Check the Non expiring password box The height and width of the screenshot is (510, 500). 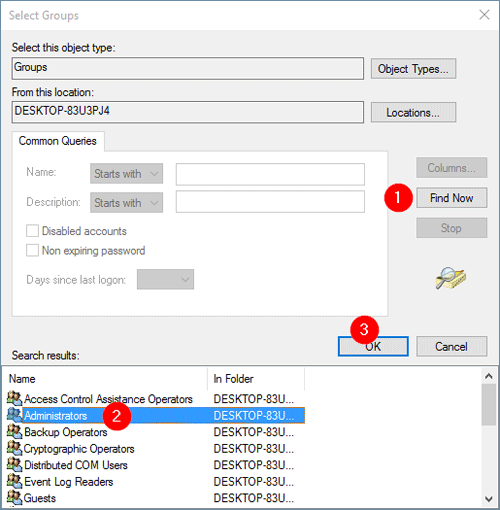coord(32,250)
